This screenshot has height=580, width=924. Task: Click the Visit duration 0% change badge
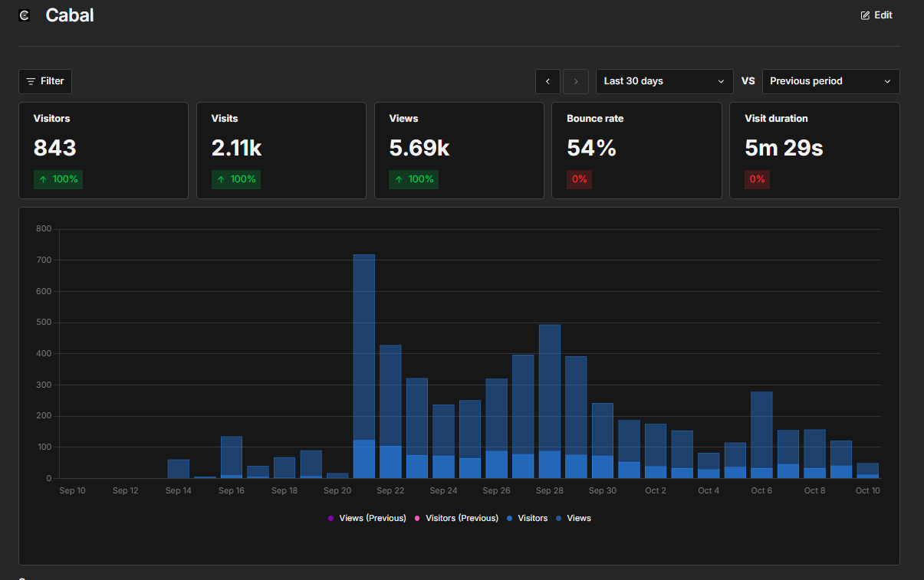[757, 179]
